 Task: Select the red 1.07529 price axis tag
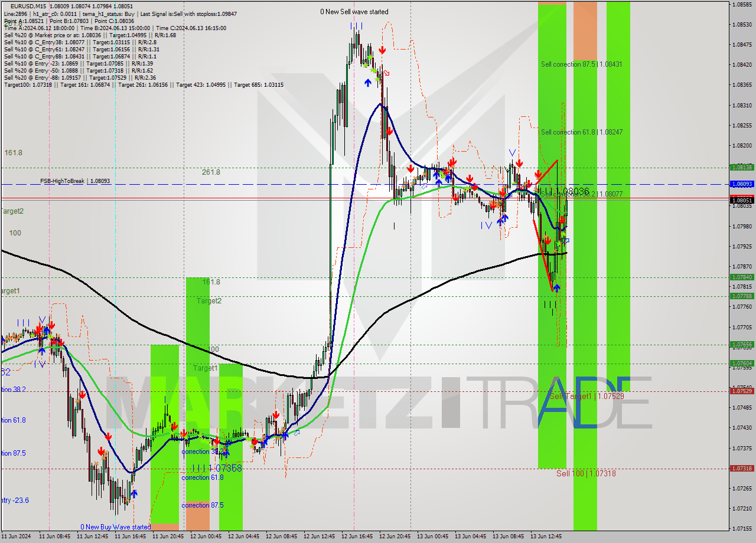pyautogui.click(x=742, y=391)
